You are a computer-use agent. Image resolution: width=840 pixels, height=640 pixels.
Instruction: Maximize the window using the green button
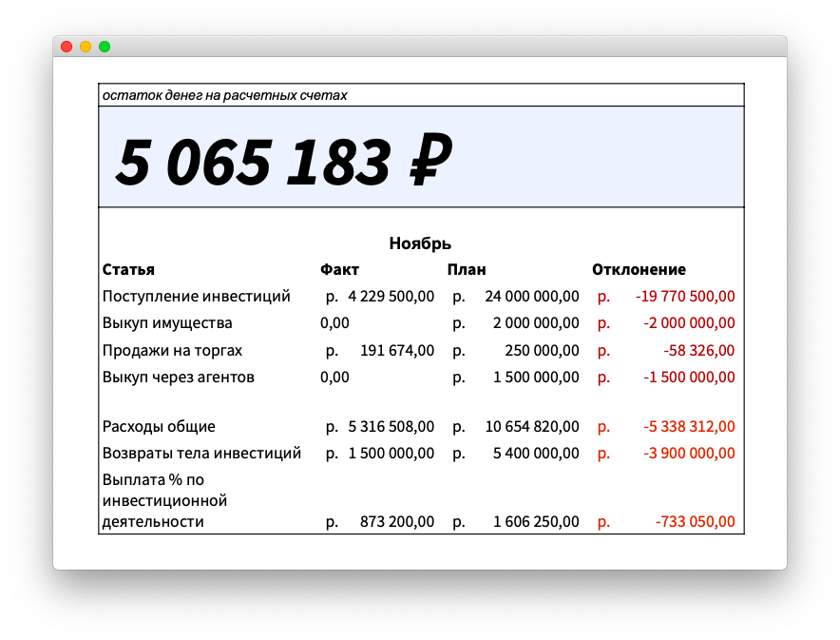point(105,47)
